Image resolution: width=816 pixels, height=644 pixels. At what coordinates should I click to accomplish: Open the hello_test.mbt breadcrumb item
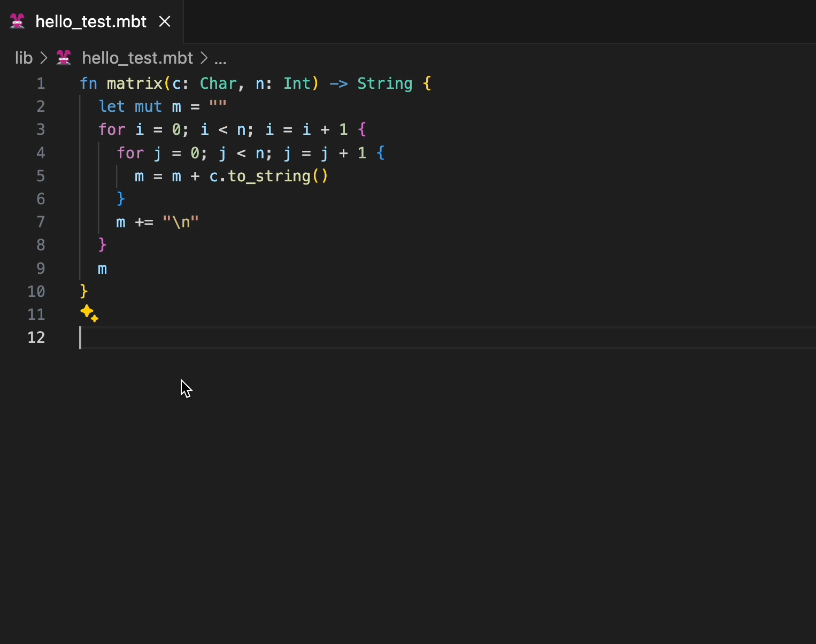(x=137, y=58)
